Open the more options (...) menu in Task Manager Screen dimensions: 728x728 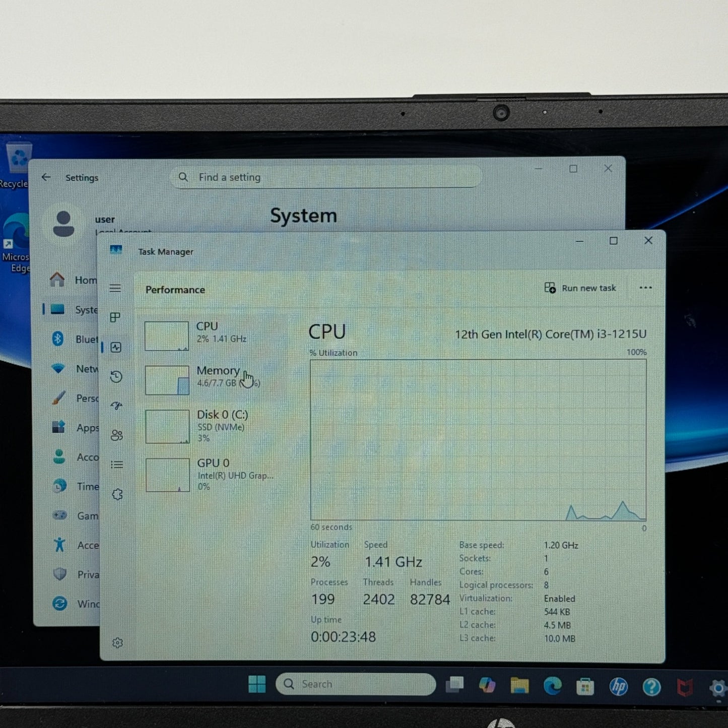(645, 288)
